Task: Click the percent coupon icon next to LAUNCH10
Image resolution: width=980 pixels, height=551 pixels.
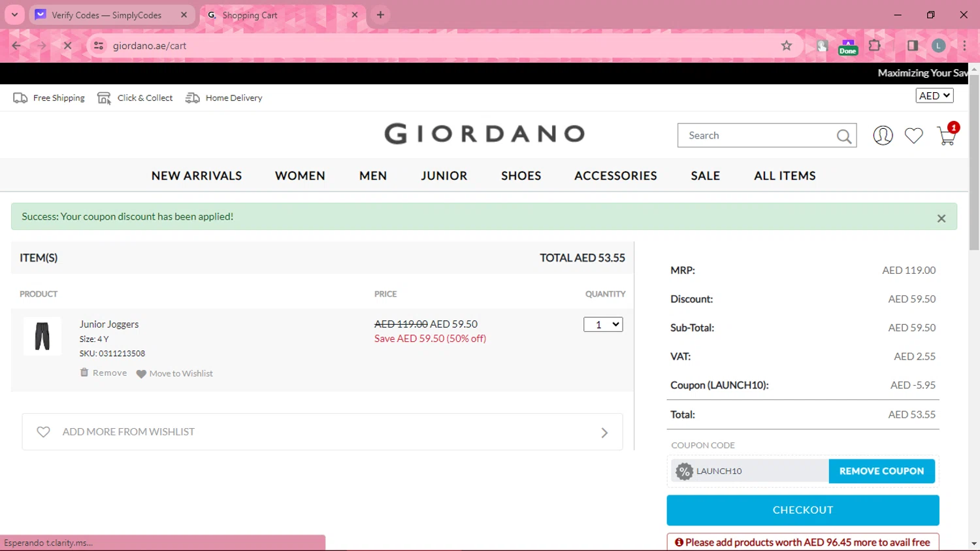Action: pos(684,471)
